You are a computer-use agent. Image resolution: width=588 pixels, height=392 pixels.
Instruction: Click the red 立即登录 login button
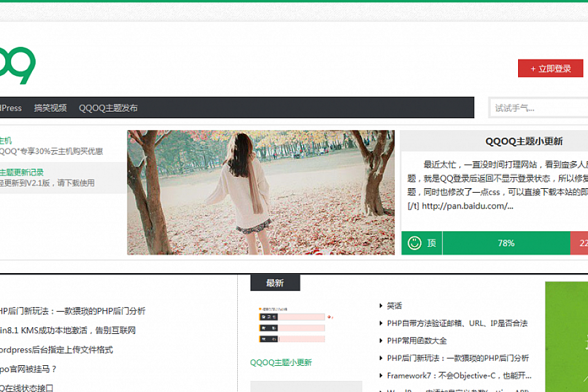(x=550, y=68)
